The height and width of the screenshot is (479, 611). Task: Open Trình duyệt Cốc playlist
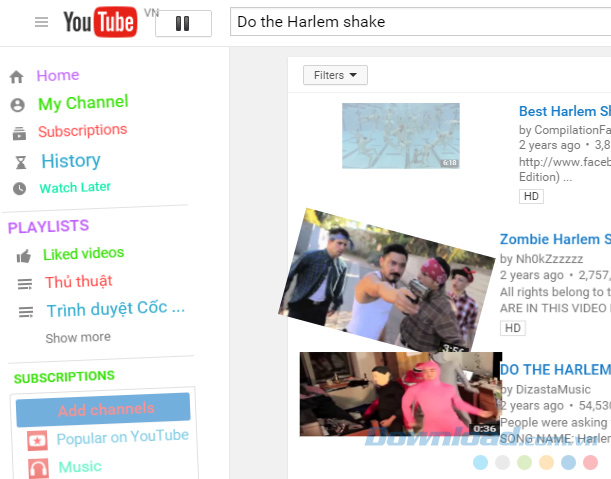116,309
